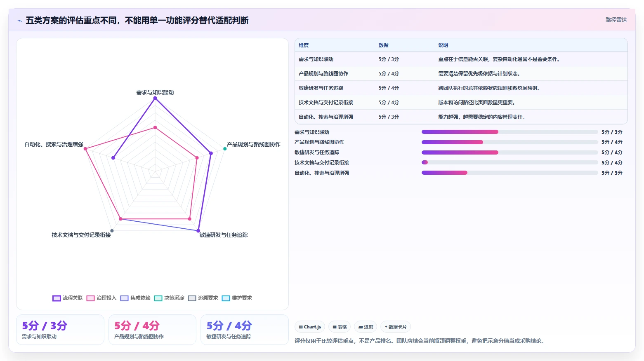Click the 敏捷研发与任务追踪 progress bar
This screenshot has height=361, width=644.
(x=510, y=152)
